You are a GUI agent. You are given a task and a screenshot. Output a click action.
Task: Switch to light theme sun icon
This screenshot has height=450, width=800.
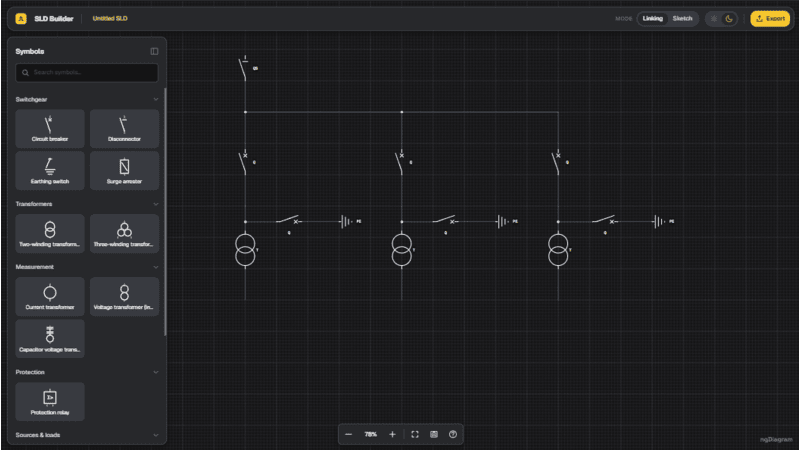point(714,19)
